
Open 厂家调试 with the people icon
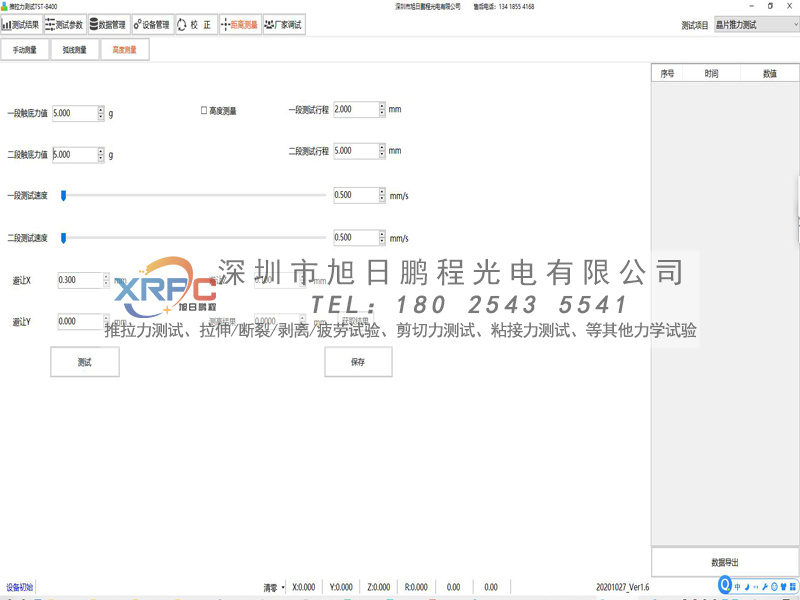coord(284,24)
